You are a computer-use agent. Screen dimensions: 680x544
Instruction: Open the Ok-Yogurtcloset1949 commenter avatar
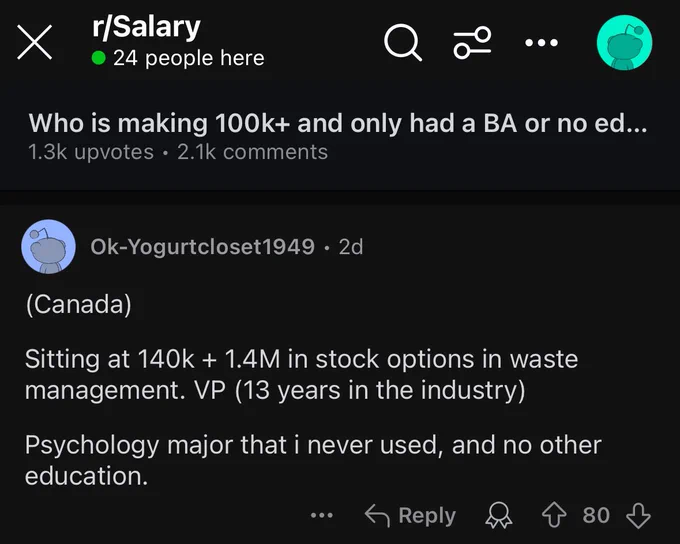tap(49, 246)
